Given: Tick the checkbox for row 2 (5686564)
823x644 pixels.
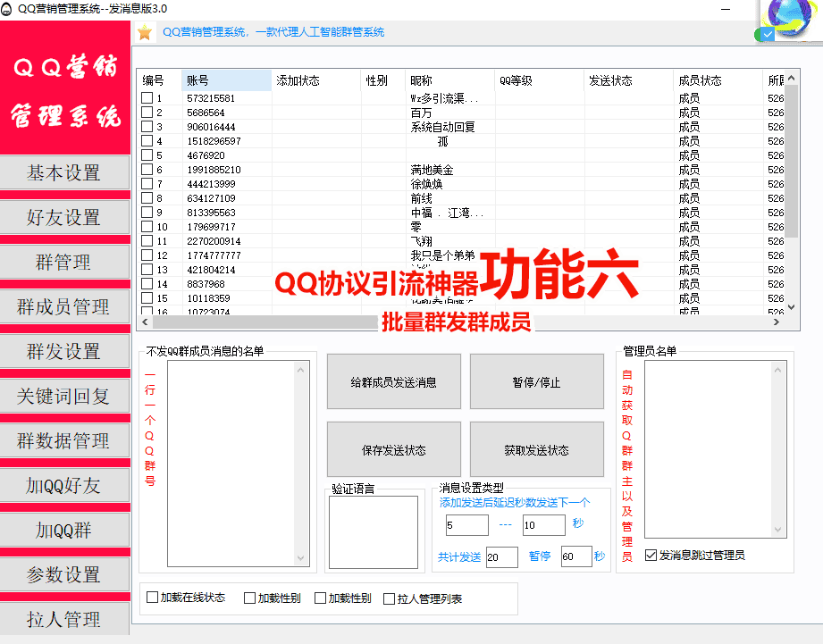Looking at the screenshot, I should point(147,113).
